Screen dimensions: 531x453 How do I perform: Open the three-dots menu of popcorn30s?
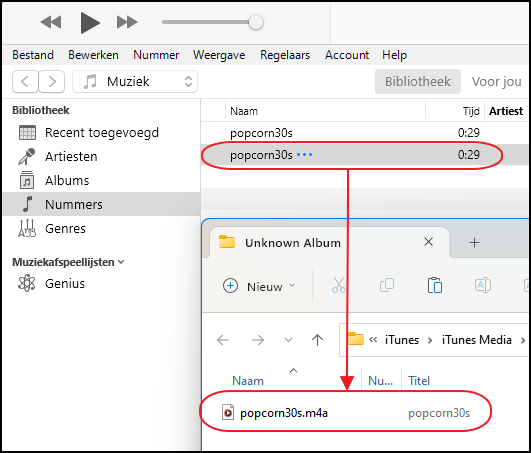304,155
